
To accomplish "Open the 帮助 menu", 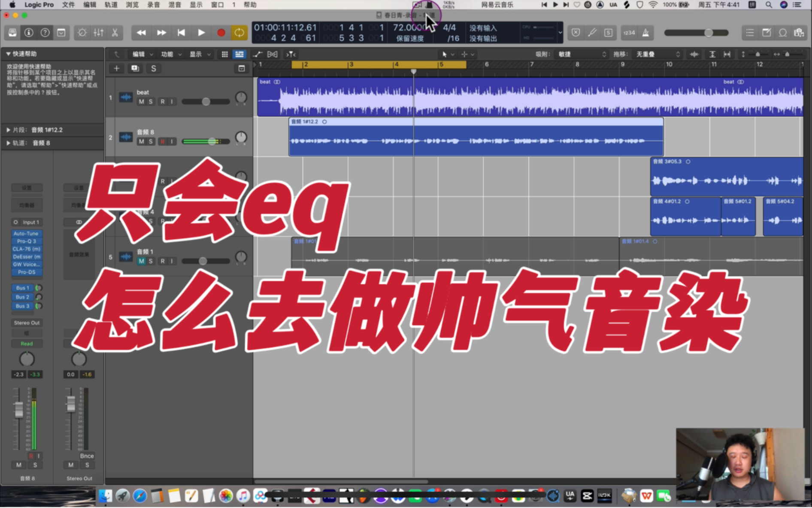I will [250, 5].
